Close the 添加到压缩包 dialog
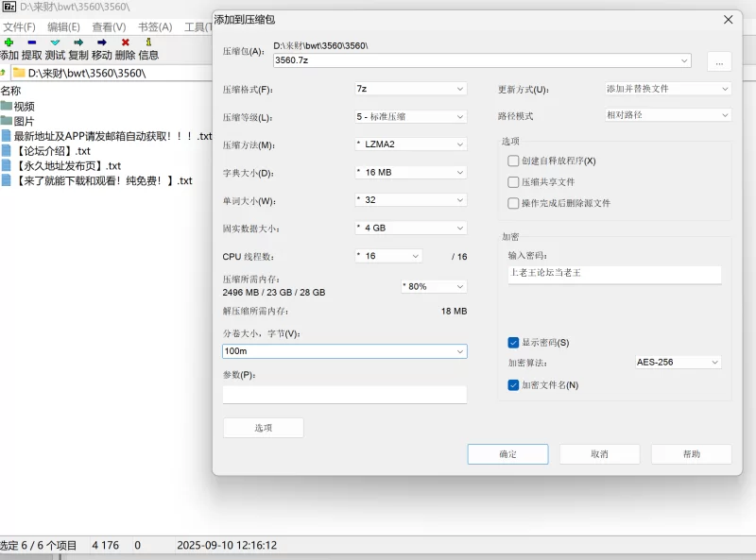The image size is (756, 560). tap(728, 19)
